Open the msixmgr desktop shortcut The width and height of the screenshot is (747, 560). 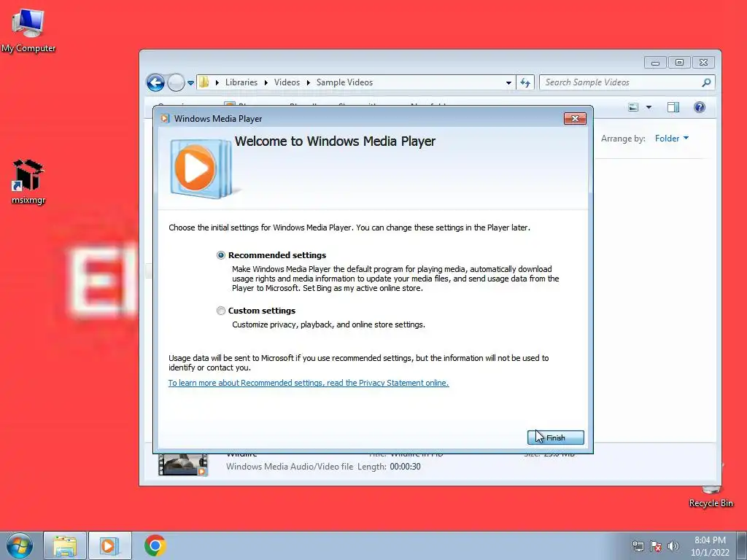click(28, 182)
